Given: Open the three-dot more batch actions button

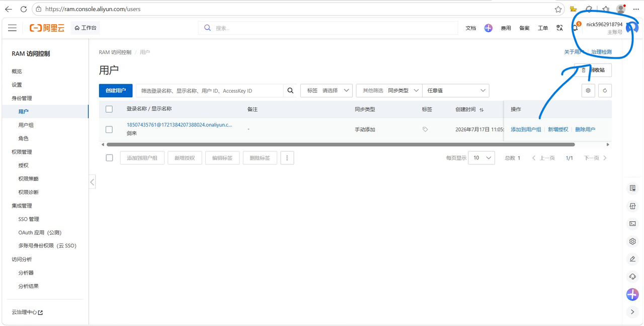Looking at the screenshot, I should 287,158.
